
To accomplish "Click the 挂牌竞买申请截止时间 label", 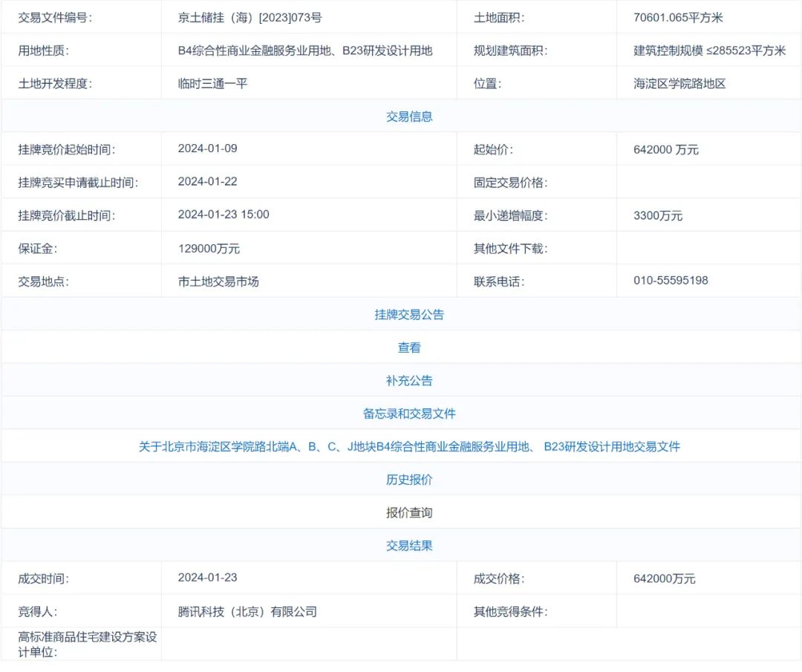I will (x=78, y=183).
